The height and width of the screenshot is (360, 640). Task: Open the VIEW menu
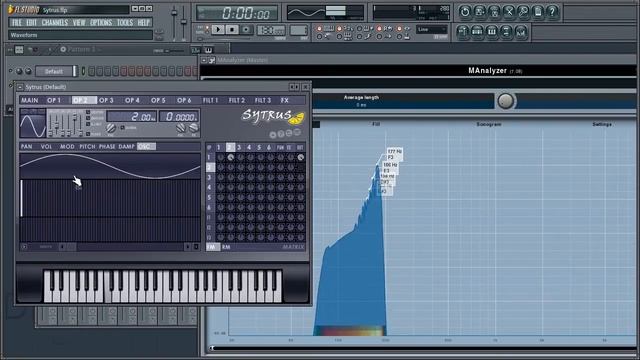click(x=79, y=22)
